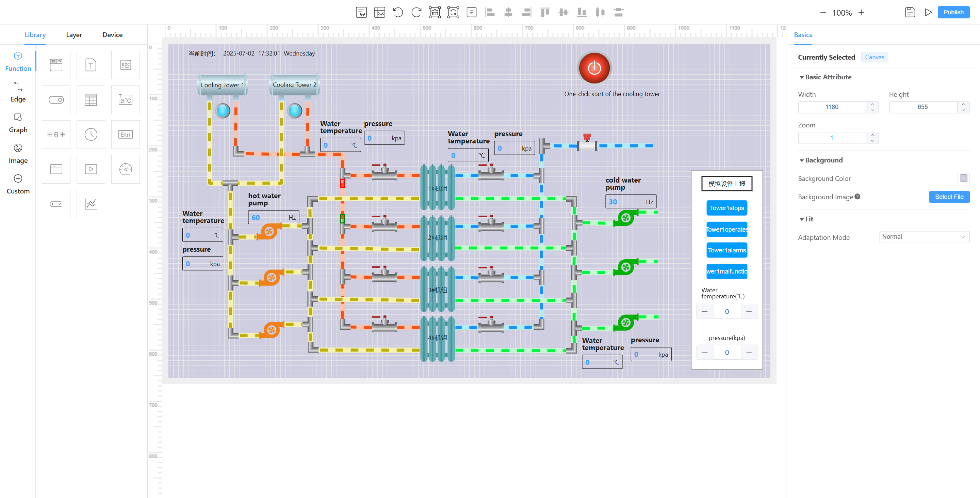Select the switch toggle component in the library
The height and width of the screenshot is (498, 980).
click(56, 100)
